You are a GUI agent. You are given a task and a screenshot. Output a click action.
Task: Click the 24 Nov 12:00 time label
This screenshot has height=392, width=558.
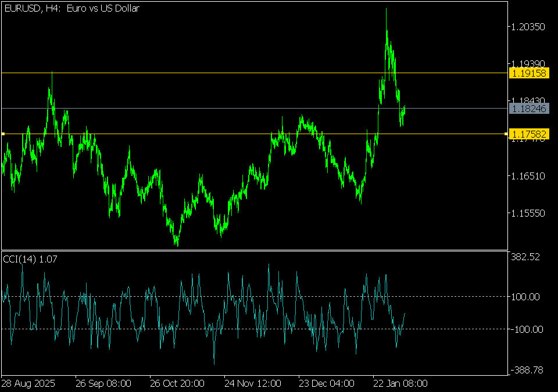252,384
